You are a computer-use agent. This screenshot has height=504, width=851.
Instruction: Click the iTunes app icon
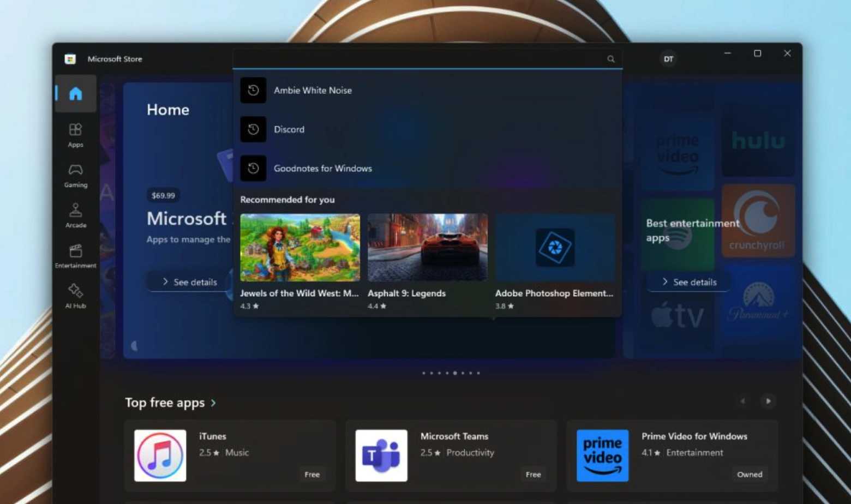[x=160, y=455]
